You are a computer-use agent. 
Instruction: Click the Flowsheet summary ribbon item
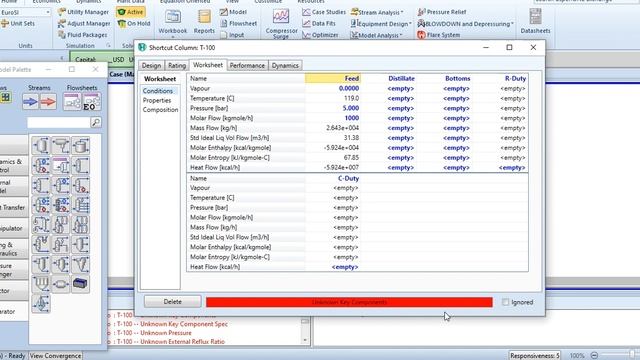239,24
